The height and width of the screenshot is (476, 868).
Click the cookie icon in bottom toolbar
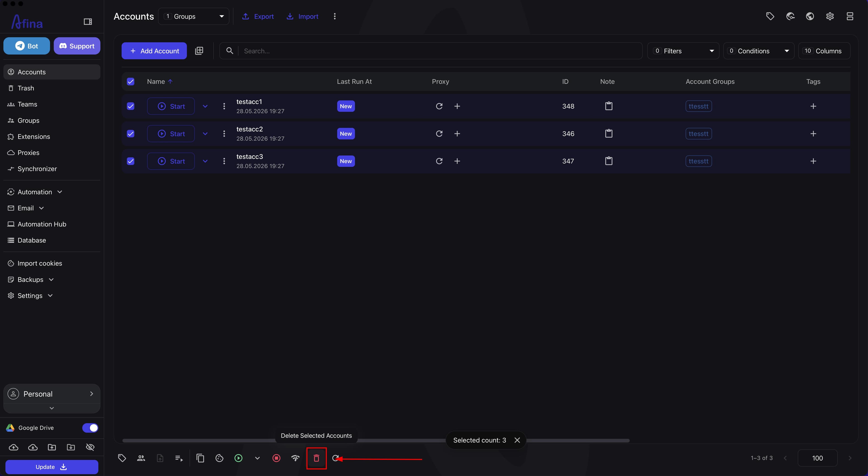[x=219, y=458]
